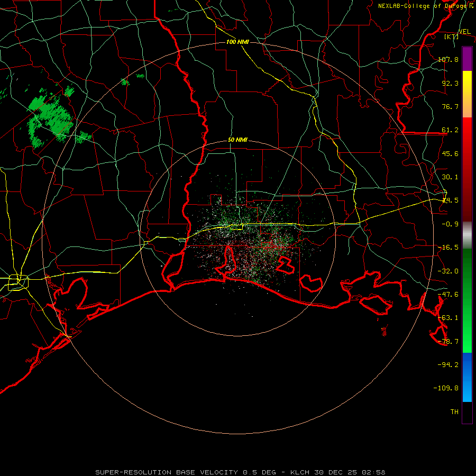Click the 61.2 scale value
Viewport: 476px width, 476px height.
pos(450,130)
